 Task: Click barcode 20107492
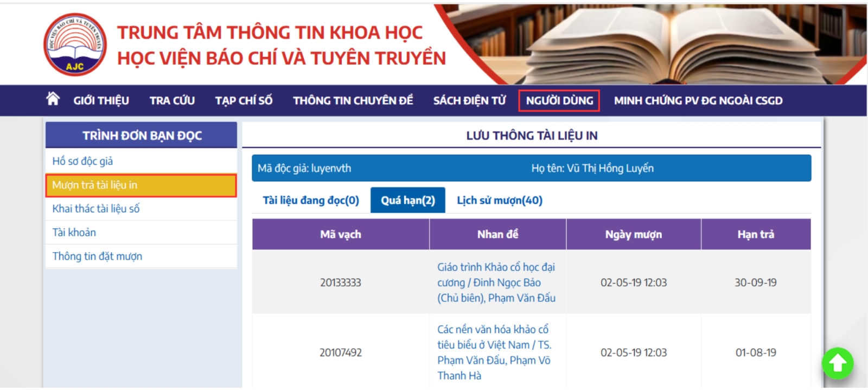pos(341,353)
